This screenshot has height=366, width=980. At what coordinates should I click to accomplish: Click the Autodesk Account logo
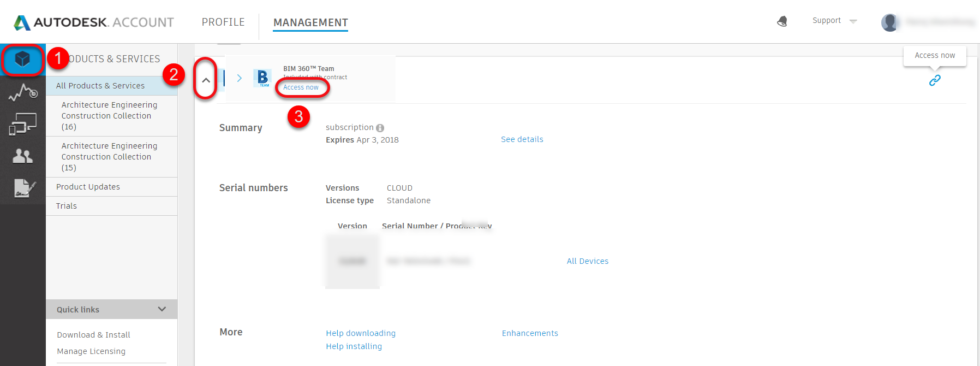tap(93, 22)
